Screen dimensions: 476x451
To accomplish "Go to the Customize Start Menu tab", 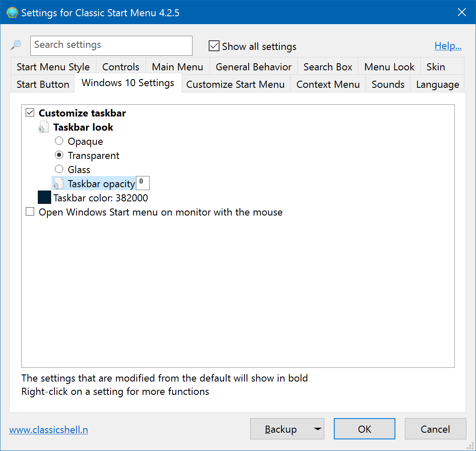I will (235, 84).
